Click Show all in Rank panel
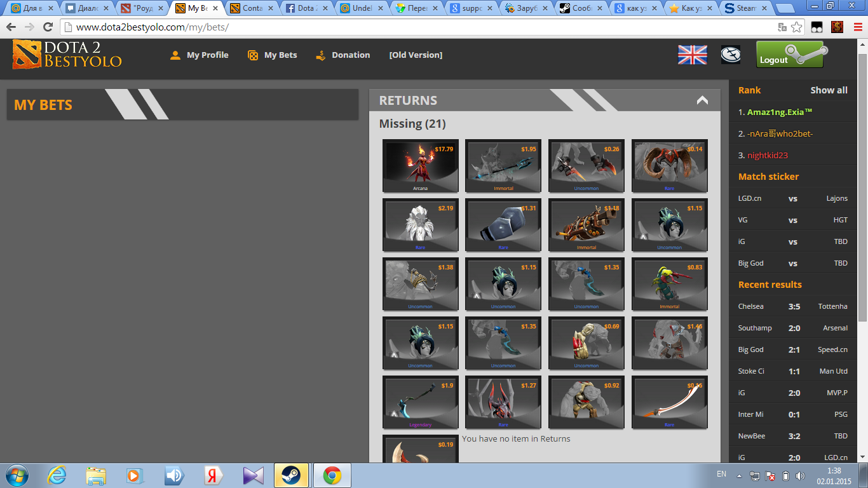This screenshot has height=488, width=868. tap(829, 90)
